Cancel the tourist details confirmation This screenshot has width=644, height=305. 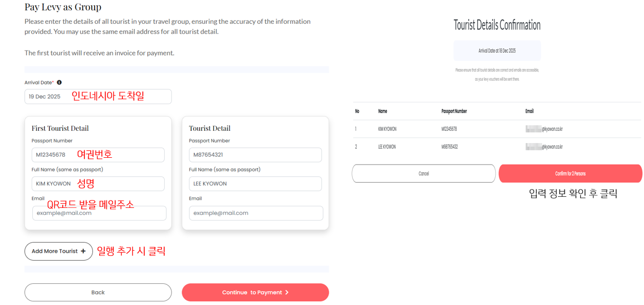point(423,174)
